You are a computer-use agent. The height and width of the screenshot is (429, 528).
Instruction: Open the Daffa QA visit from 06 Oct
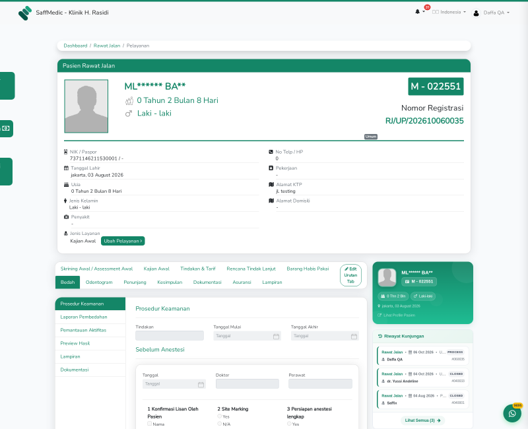click(423, 356)
